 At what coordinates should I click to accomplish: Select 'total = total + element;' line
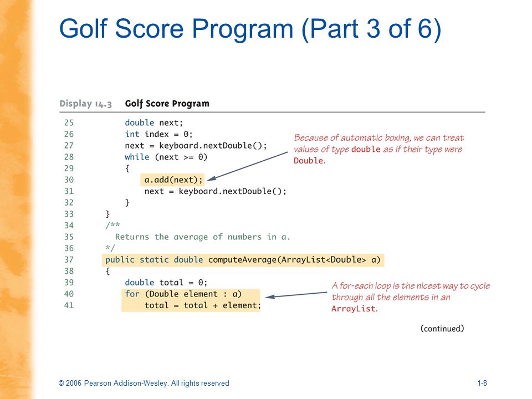tap(203, 305)
